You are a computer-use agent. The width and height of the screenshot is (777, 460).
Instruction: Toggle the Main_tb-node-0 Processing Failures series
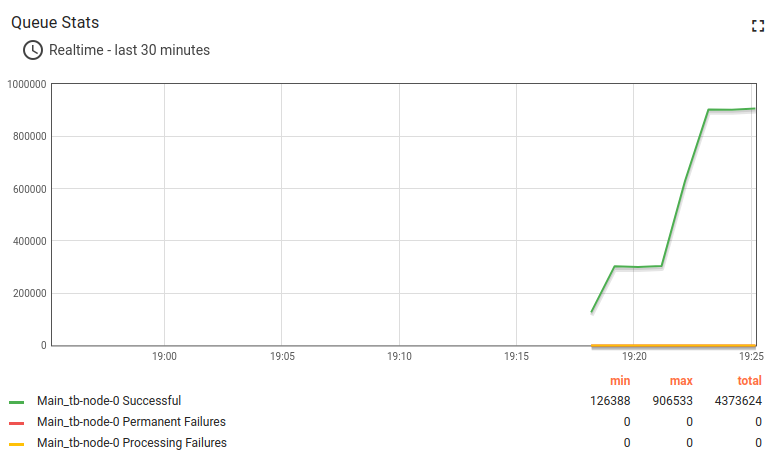[132, 443]
